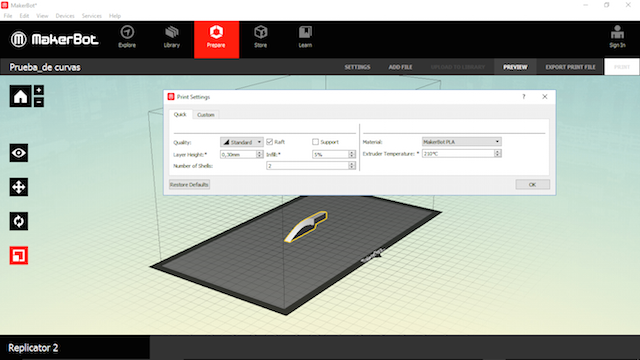Confirm settings with OK button
The width and height of the screenshot is (640, 360).
(532, 184)
